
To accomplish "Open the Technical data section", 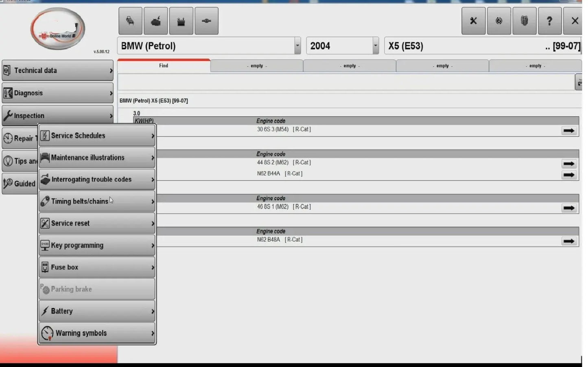I will click(x=57, y=70).
